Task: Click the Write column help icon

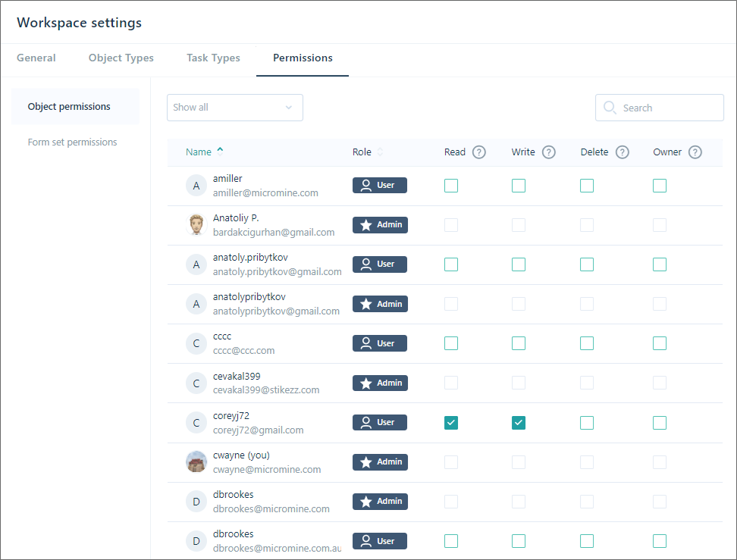Action: tap(548, 152)
